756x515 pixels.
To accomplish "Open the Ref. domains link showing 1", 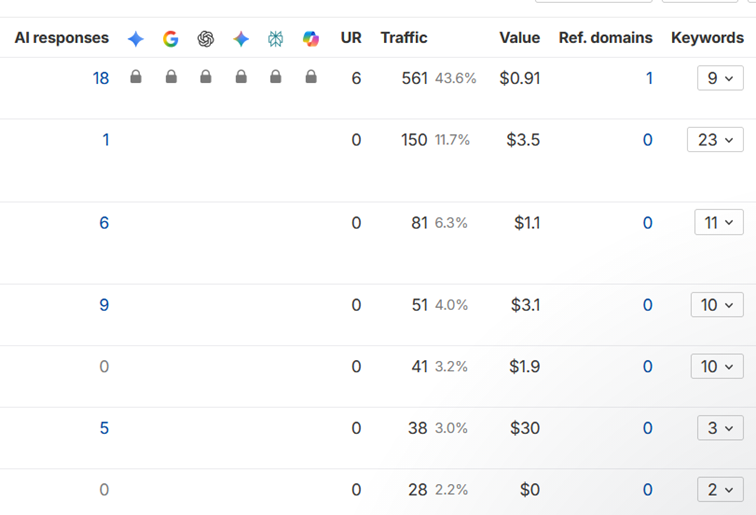I will click(x=649, y=78).
